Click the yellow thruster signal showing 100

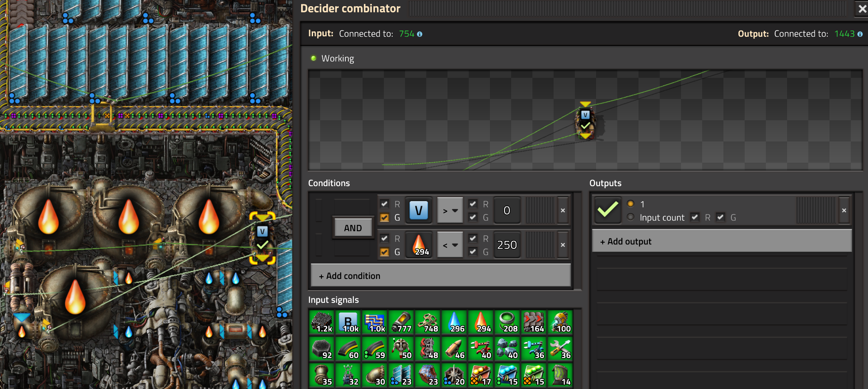(x=561, y=322)
